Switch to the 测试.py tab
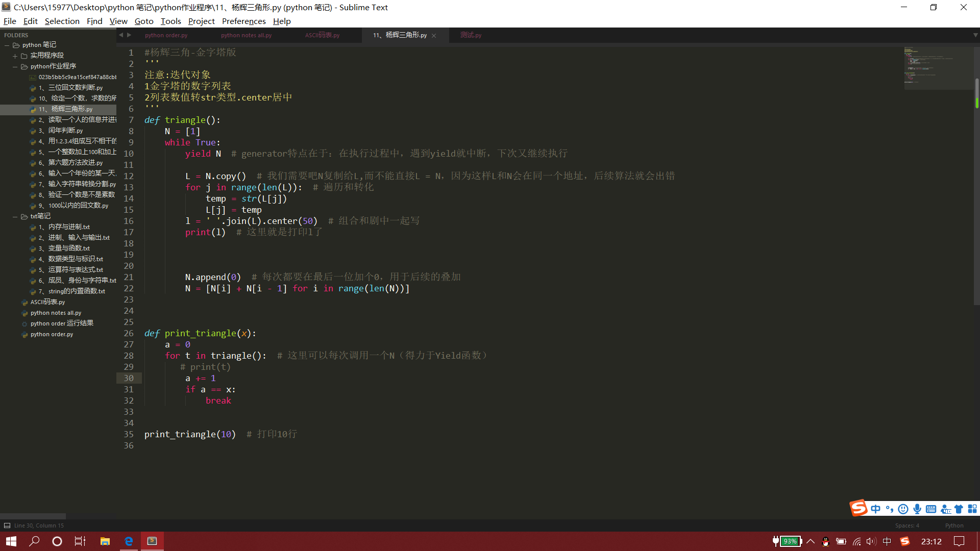Image resolution: width=980 pixels, height=551 pixels. [x=470, y=35]
